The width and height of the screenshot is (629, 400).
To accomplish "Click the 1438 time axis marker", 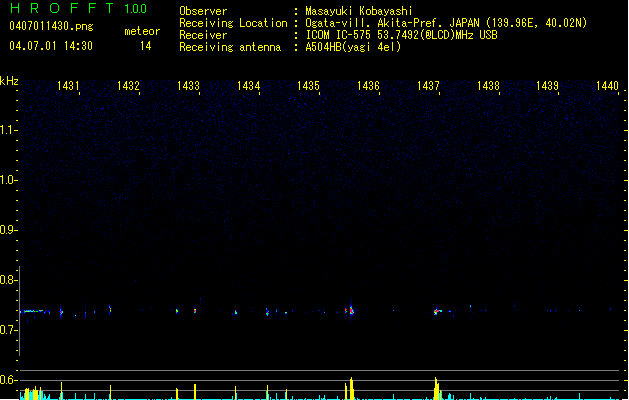I will [x=488, y=86].
